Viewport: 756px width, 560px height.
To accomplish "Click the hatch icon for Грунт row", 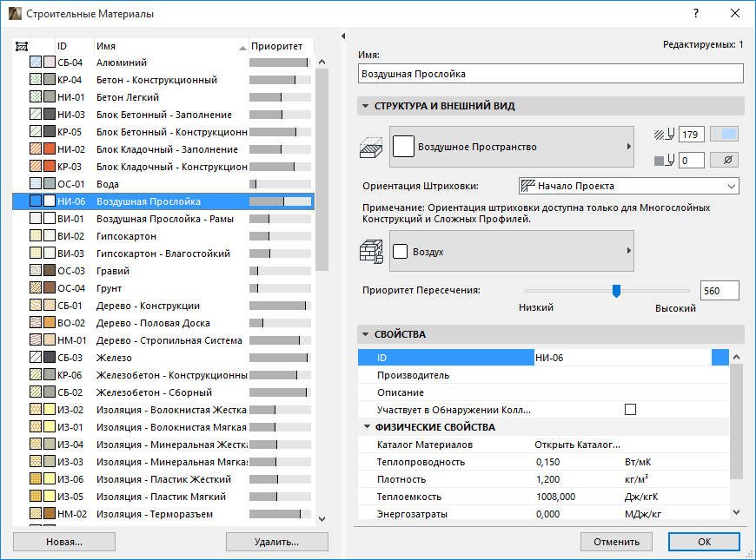I will click(36, 287).
